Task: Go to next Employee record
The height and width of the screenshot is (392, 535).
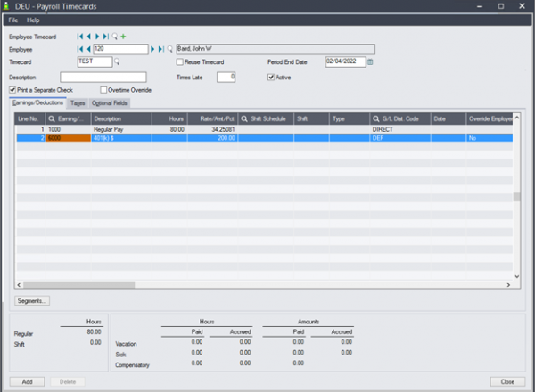Action: click(152, 49)
